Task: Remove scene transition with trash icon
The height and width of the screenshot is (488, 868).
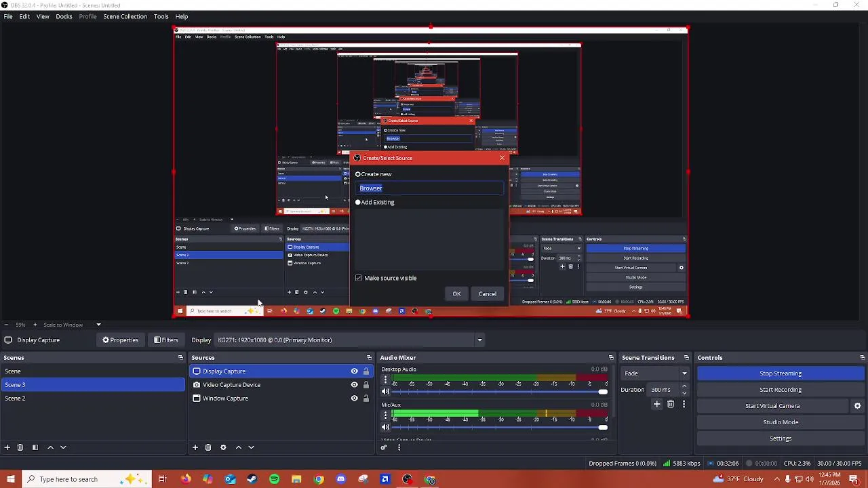Action: pos(671,404)
